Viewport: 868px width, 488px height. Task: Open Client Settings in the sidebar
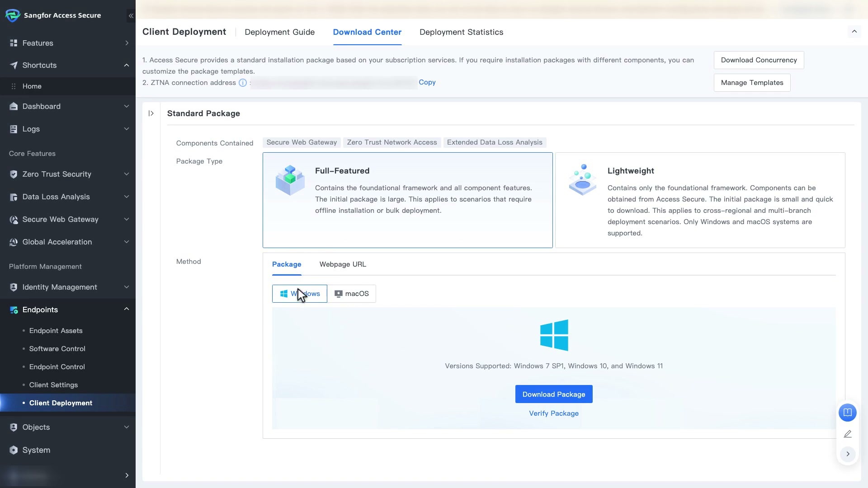(68, 385)
